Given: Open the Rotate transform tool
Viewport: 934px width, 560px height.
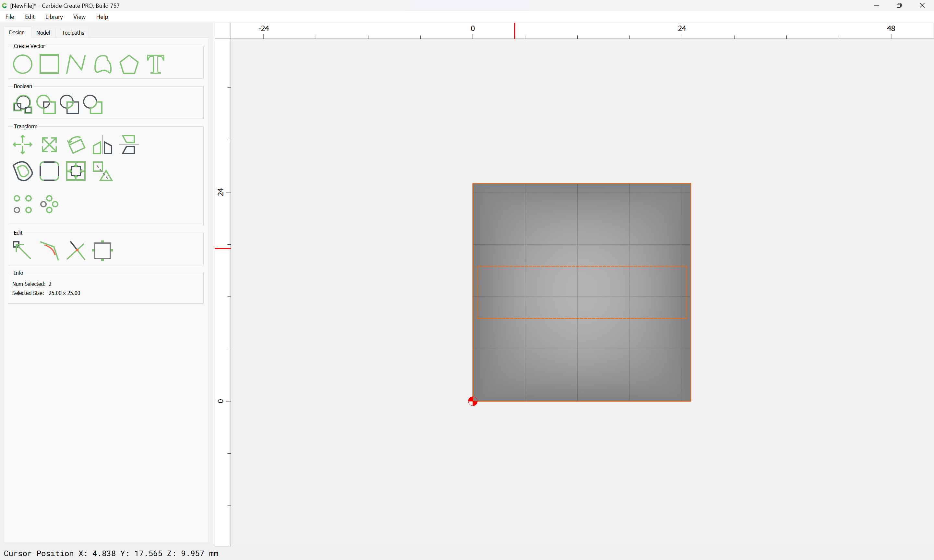Looking at the screenshot, I should point(76,145).
